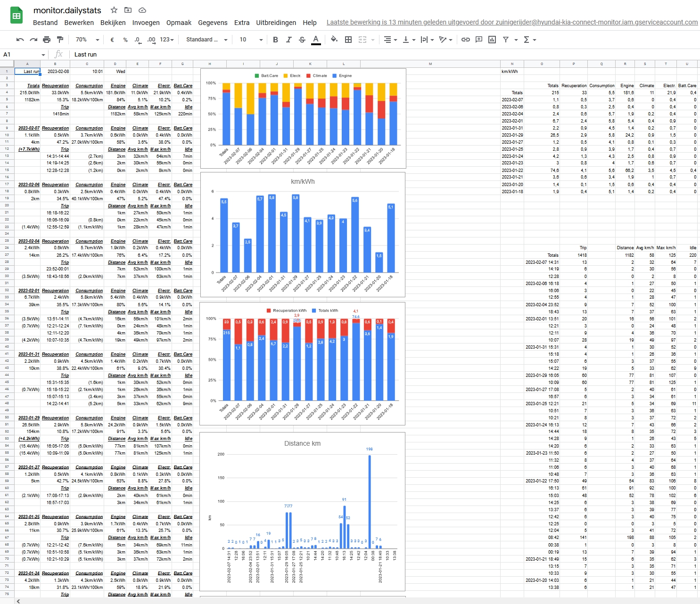Viewport: 700px width, 604px height.
Task: Open the Uitbreidingen menu
Action: coord(276,23)
